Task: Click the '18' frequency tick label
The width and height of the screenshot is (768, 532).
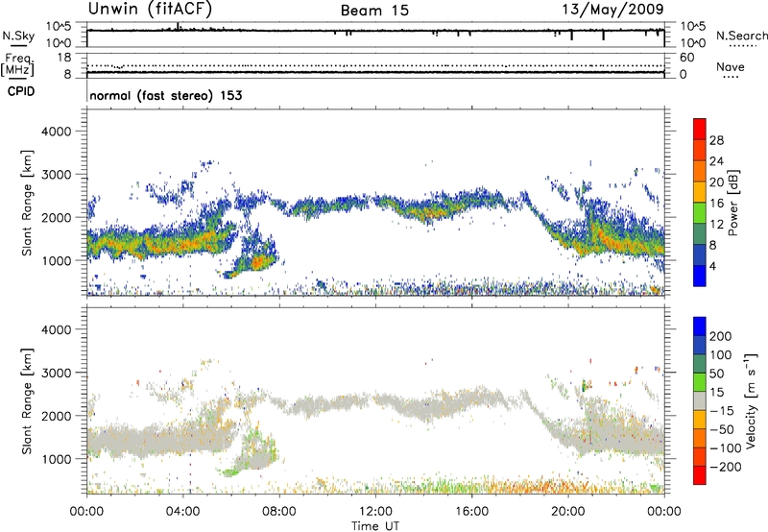Action: click(x=64, y=58)
